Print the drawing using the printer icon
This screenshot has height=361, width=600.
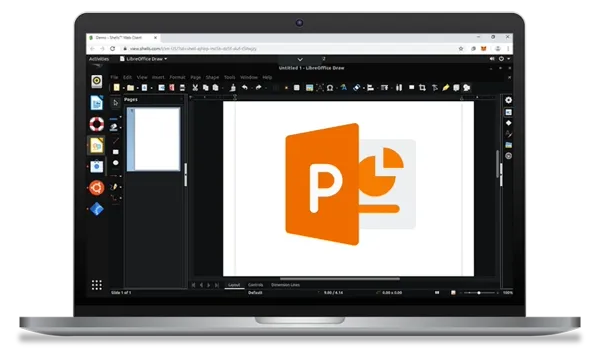click(182, 88)
